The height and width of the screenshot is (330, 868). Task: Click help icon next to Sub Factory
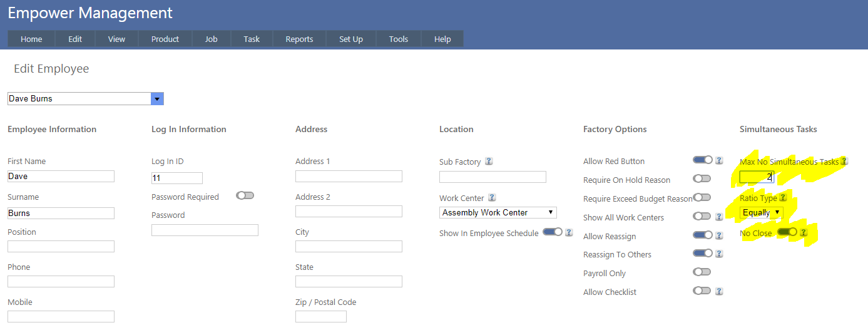(489, 161)
